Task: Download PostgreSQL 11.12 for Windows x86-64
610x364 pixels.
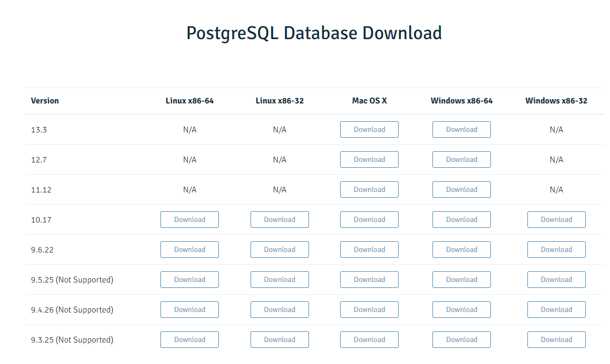Action: (461, 189)
